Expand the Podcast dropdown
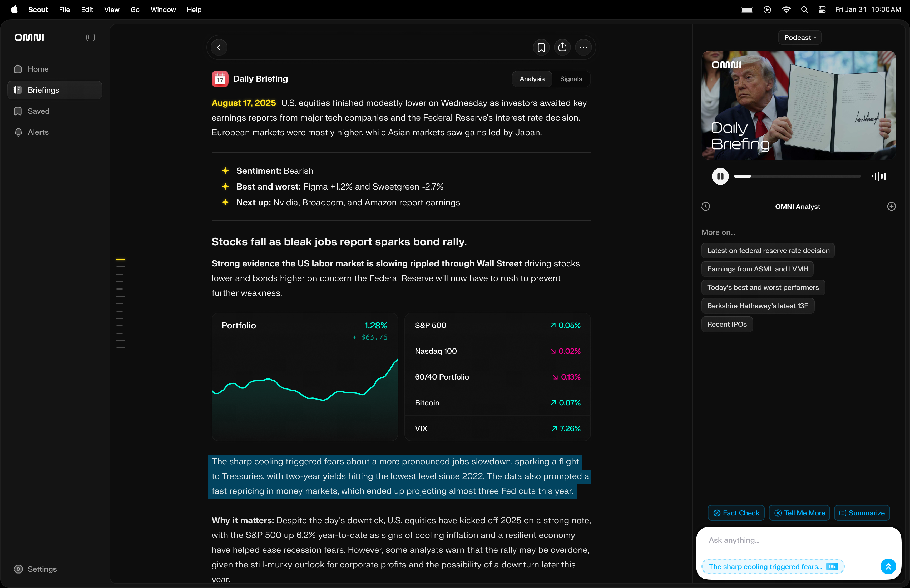910x588 pixels. click(x=800, y=38)
